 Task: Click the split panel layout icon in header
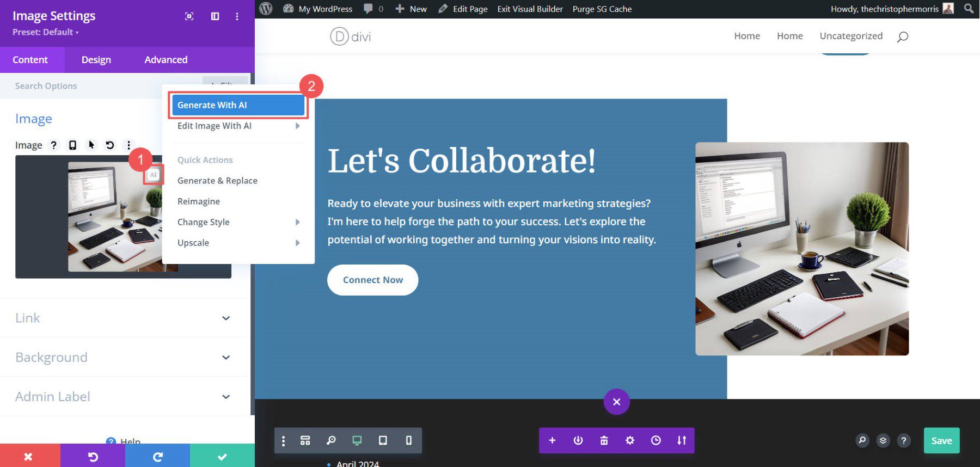[215, 16]
